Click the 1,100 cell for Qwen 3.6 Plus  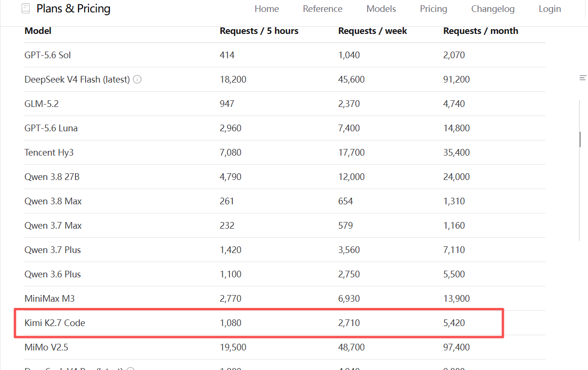230,274
